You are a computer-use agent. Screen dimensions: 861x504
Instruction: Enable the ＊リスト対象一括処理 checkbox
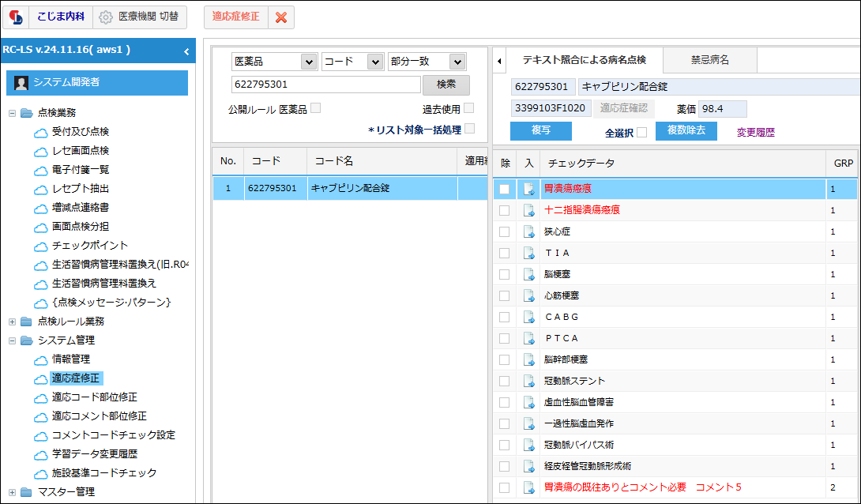[x=469, y=129]
